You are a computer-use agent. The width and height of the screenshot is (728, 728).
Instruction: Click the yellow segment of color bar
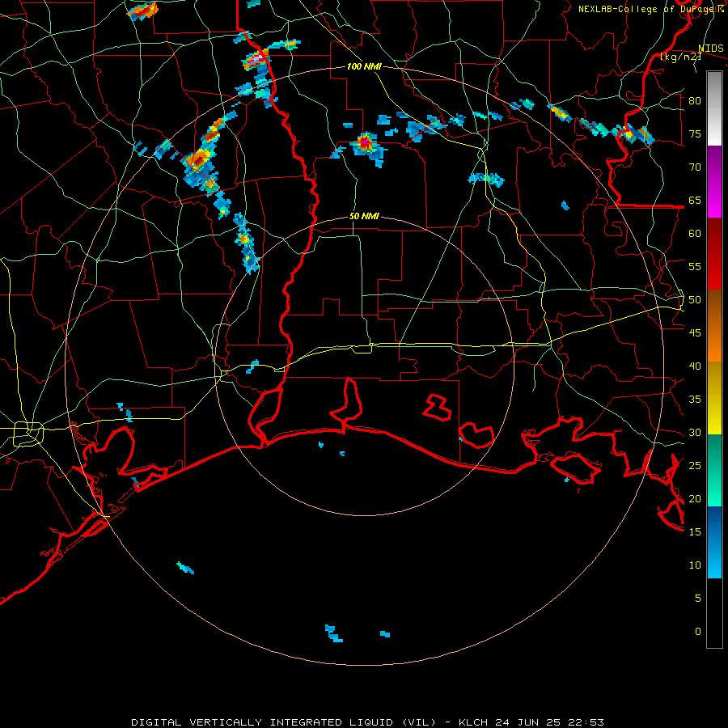tap(714, 398)
